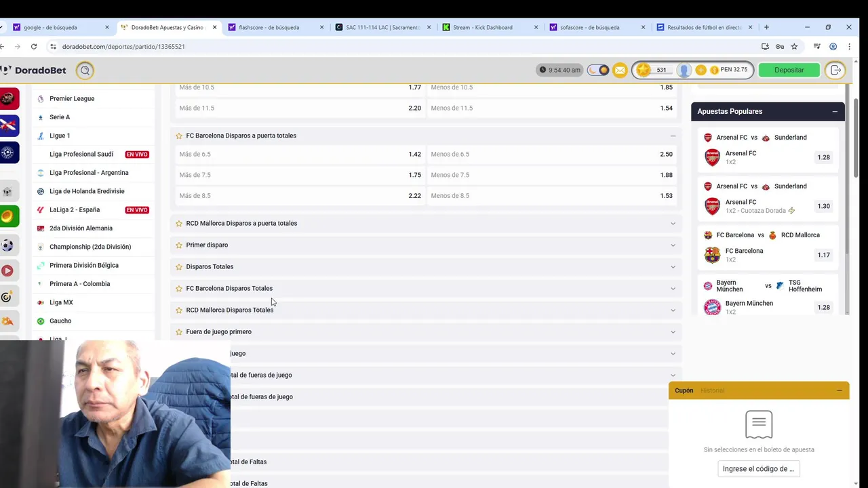Screen dimensions: 868x488
Task: Favorite Disparos Totales market star
Action: click(179, 266)
